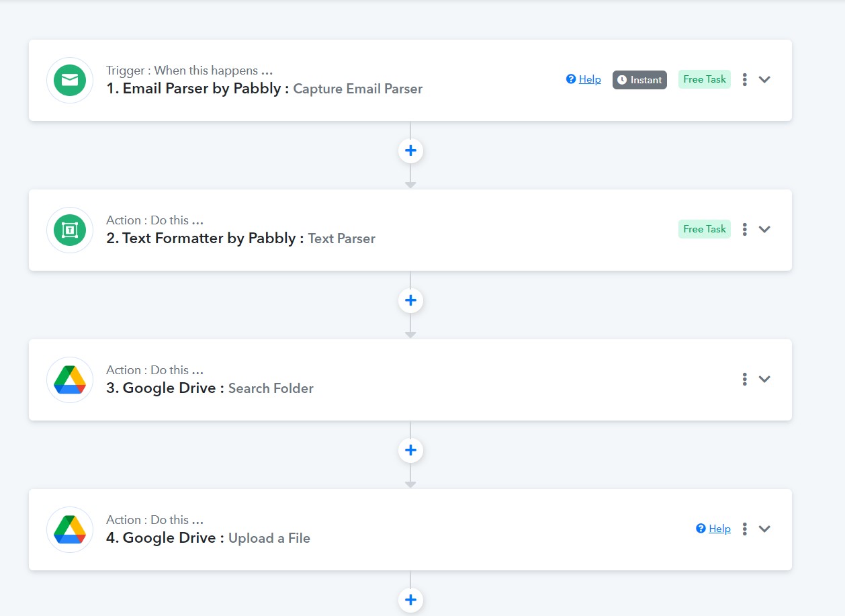Click 'Trigger : When this happens ...' label
This screenshot has height=616, width=845.
point(189,71)
